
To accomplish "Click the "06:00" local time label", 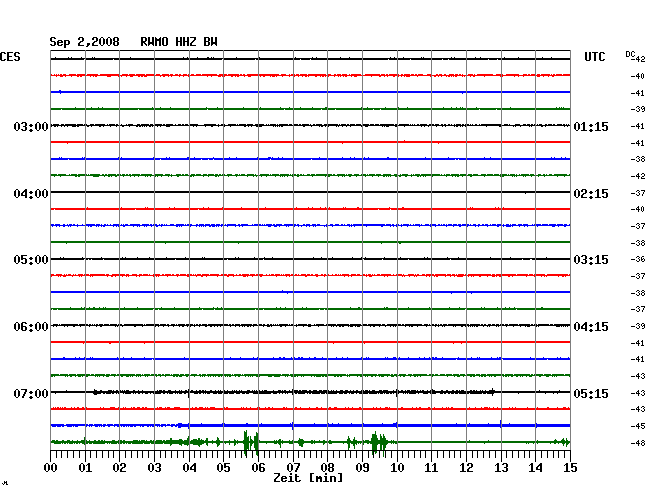I will 31,327.
